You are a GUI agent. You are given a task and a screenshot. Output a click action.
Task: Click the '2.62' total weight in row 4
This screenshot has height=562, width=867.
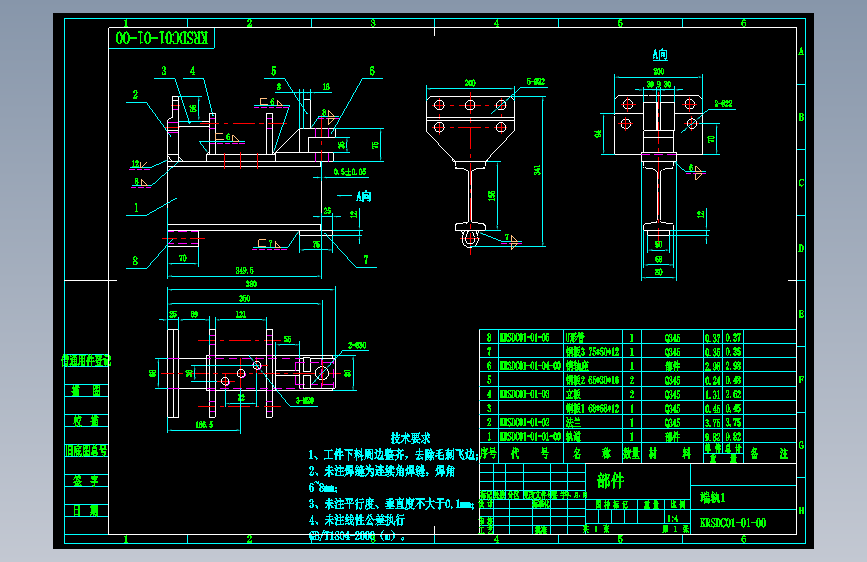pyautogui.click(x=733, y=394)
